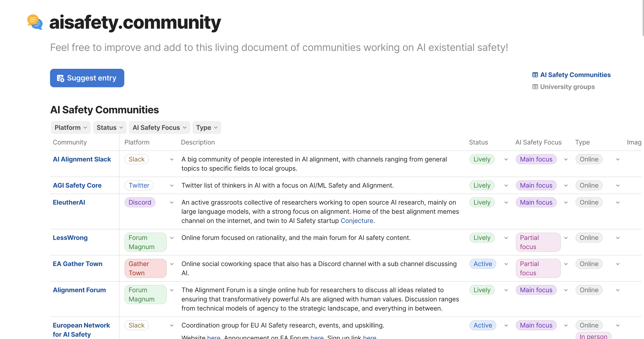The width and height of the screenshot is (644, 339).
Task: Expand type chevron in AGI Safety Core row
Action: tap(618, 186)
